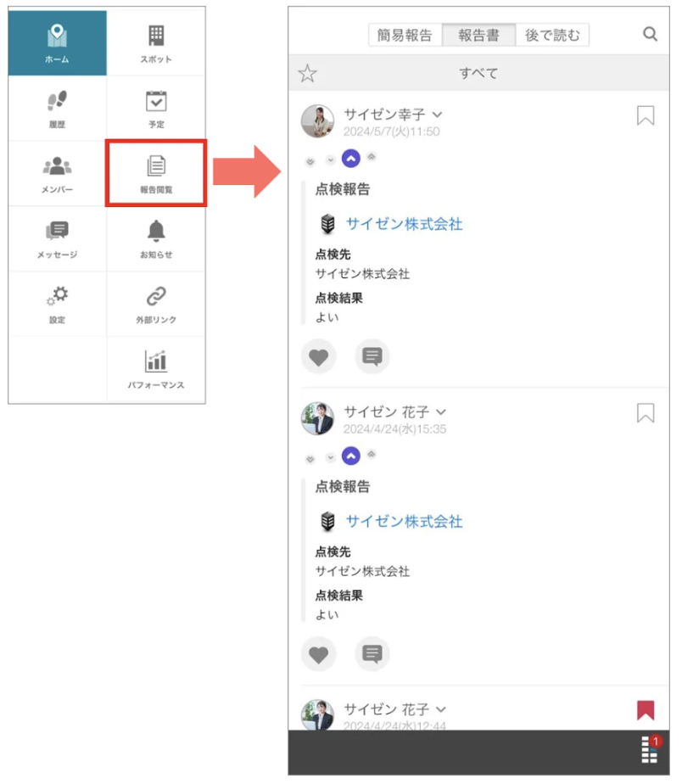
Task: Select double-up arrow level on 15:35 report
Action: click(372, 455)
